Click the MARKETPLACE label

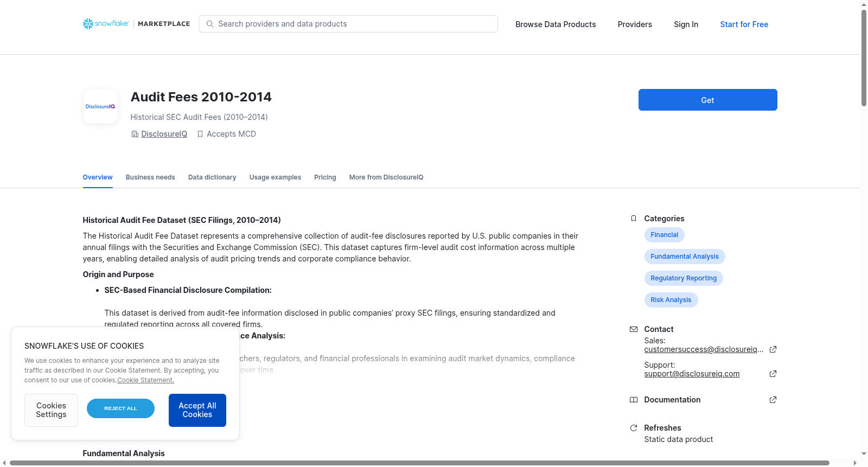(x=164, y=24)
